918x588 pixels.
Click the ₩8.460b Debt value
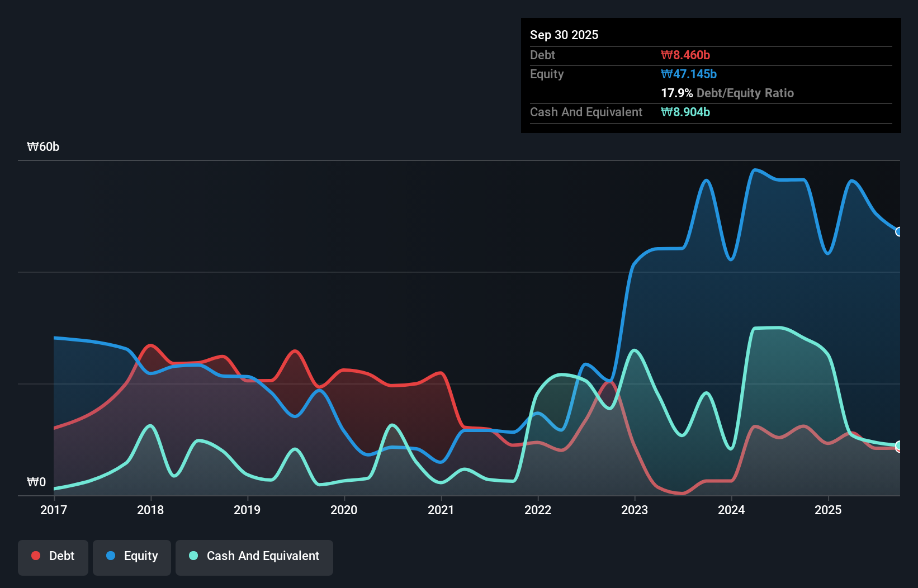click(685, 55)
